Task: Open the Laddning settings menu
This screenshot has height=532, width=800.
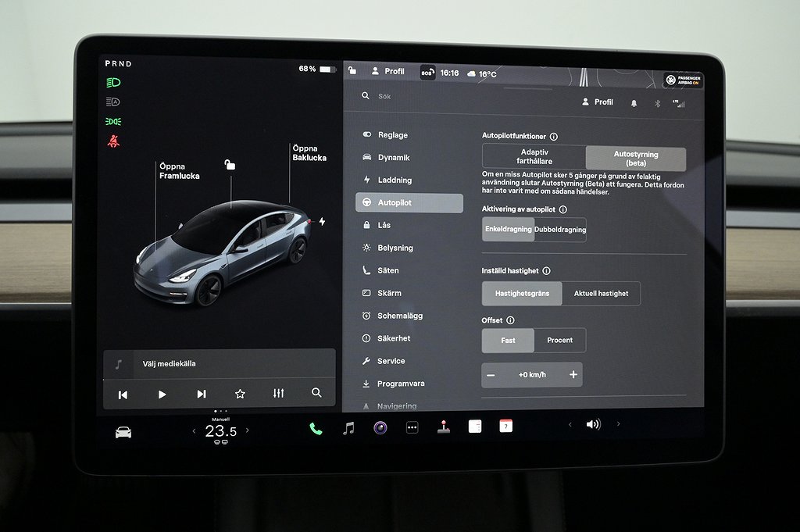Action: pos(395,180)
